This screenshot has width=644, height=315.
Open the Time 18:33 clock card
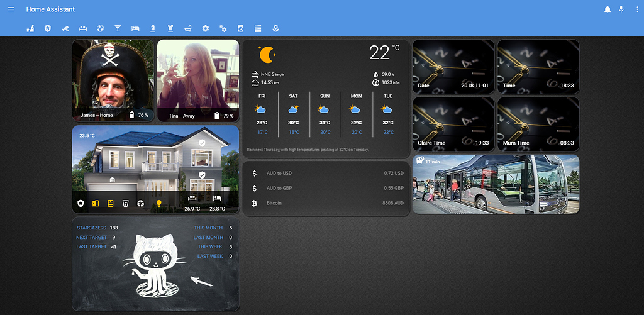click(x=538, y=67)
